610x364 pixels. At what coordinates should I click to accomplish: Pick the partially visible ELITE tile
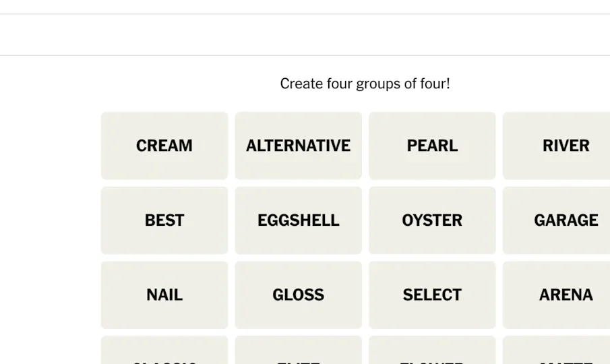tap(298, 352)
